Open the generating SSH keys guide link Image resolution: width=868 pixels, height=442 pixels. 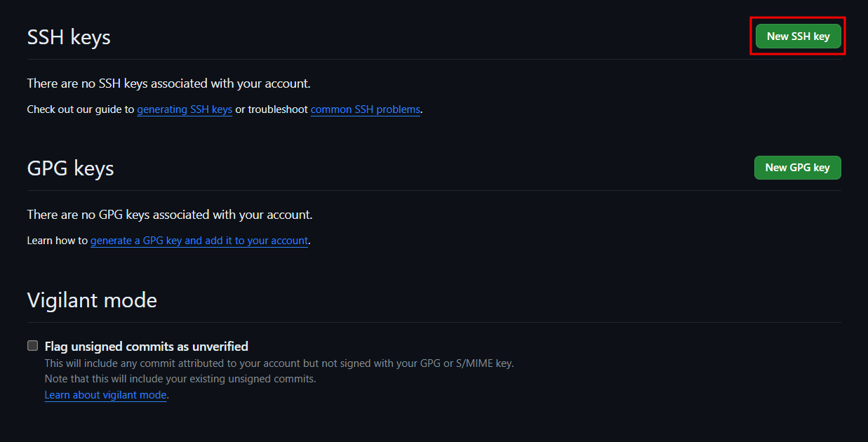[185, 109]
